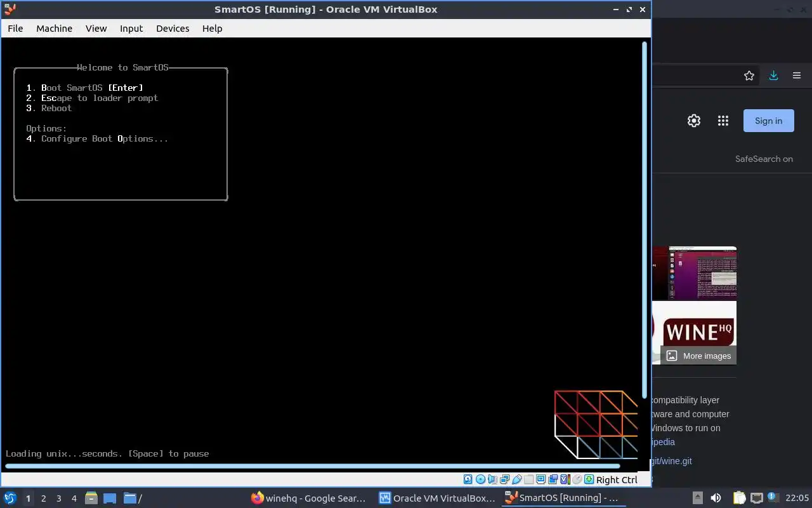Click the update notification tray icon
Image resolution: width=812 pixels, height=508 pixels.
[x=773, y=497]
